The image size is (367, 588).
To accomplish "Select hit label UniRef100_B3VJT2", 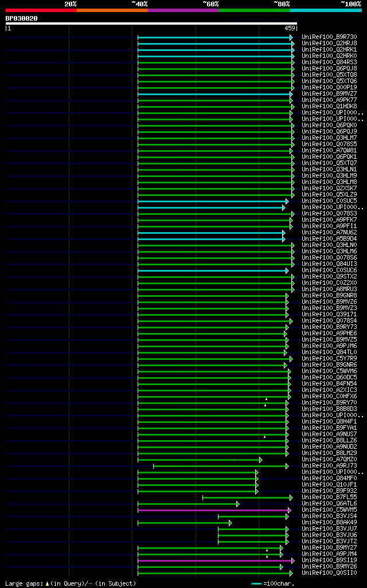I will [x=330, y=541].
